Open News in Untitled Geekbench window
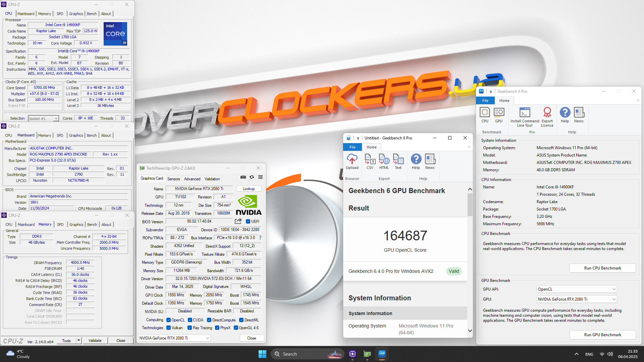This screenshot has height=362, width=644. click(430, 162)
